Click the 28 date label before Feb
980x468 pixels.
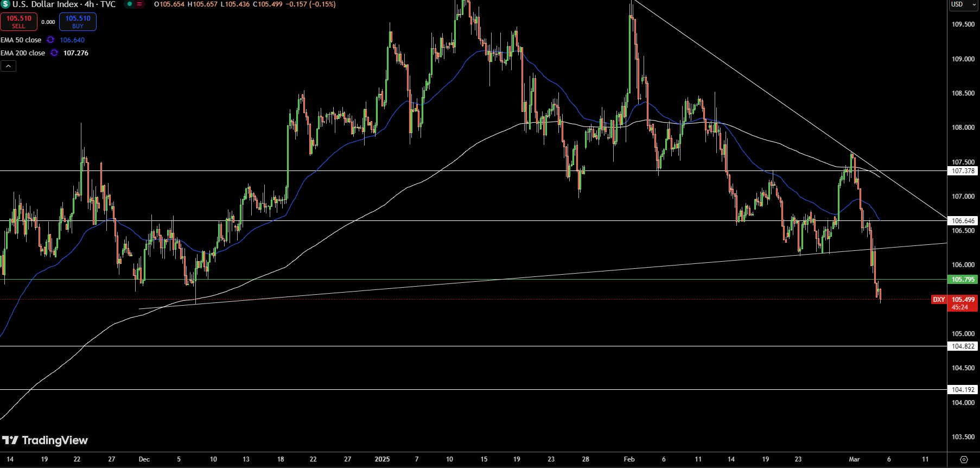(586, 459)
